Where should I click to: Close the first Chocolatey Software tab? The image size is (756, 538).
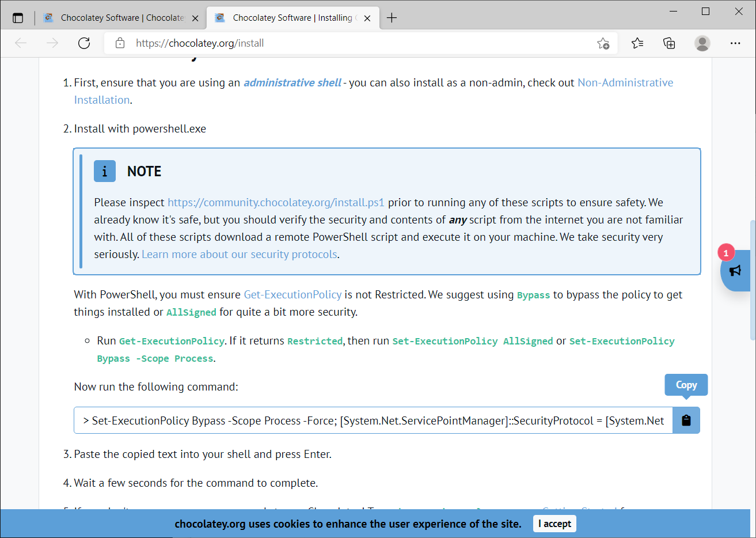195,18
